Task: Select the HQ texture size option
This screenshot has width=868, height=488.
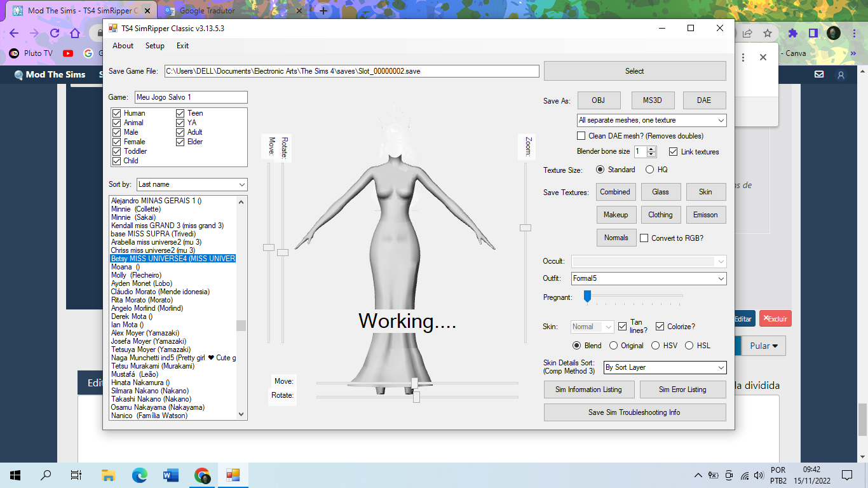Action: click(649, 170)
